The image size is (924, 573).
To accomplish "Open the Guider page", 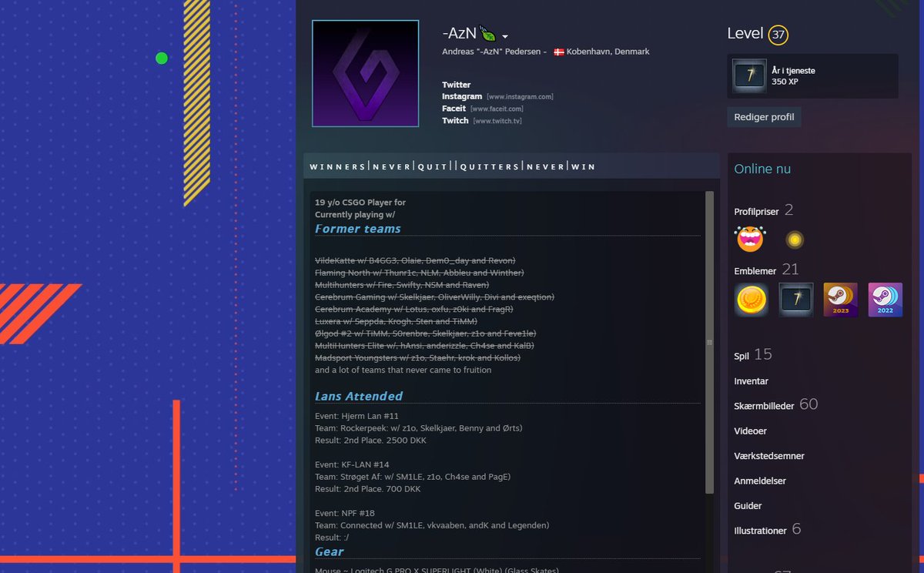I will coord(748,506).
